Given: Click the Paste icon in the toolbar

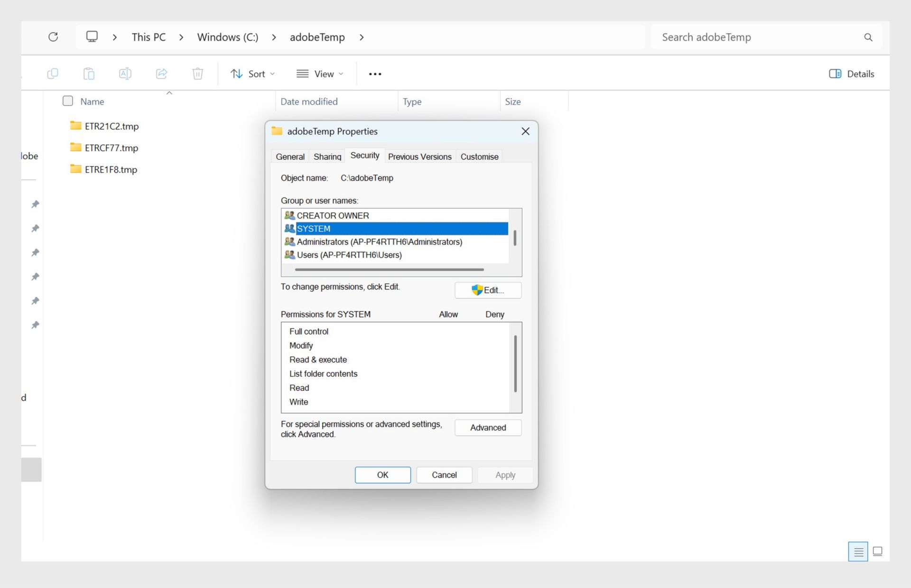Looking at the screenshot, I should (x=89, y=73).
